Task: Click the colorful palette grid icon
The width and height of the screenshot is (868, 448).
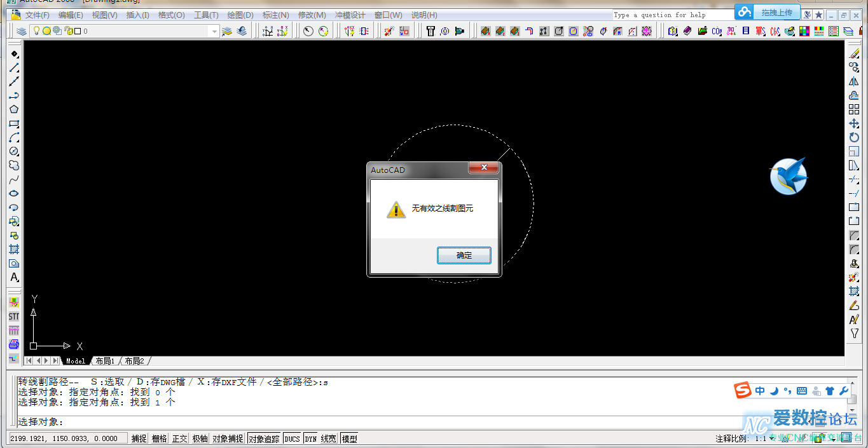Action: pyautogui.click(x=804, y=31)
